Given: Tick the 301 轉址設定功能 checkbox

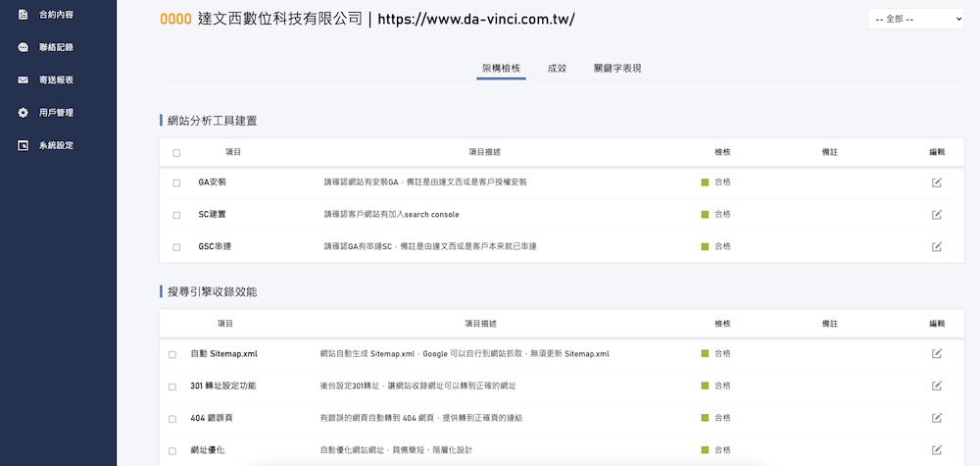Looking at the screenshot, I should pos(172,387).
